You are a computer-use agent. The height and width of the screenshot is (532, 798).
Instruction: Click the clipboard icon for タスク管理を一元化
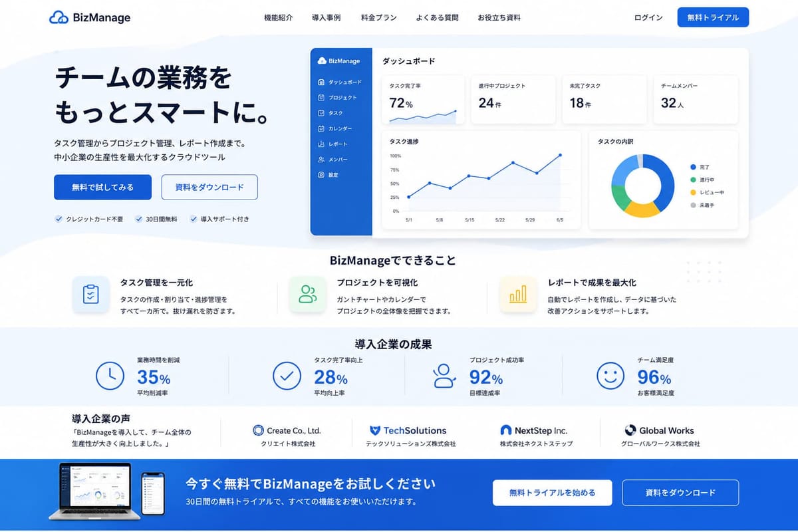[91, 294]
